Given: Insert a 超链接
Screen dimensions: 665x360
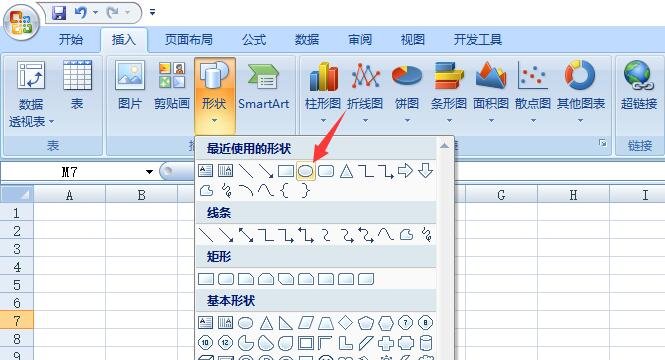Looking at the screenshot, I should point(639,85).
